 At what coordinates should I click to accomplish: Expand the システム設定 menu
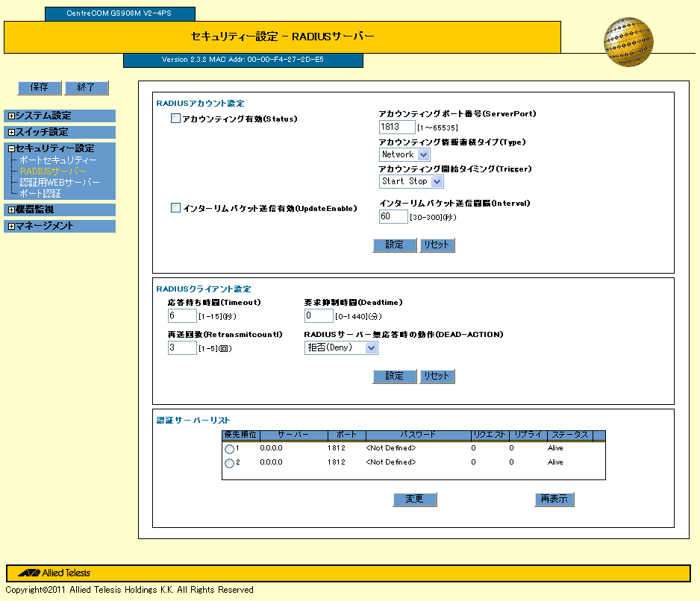click(x=12, y=116)
